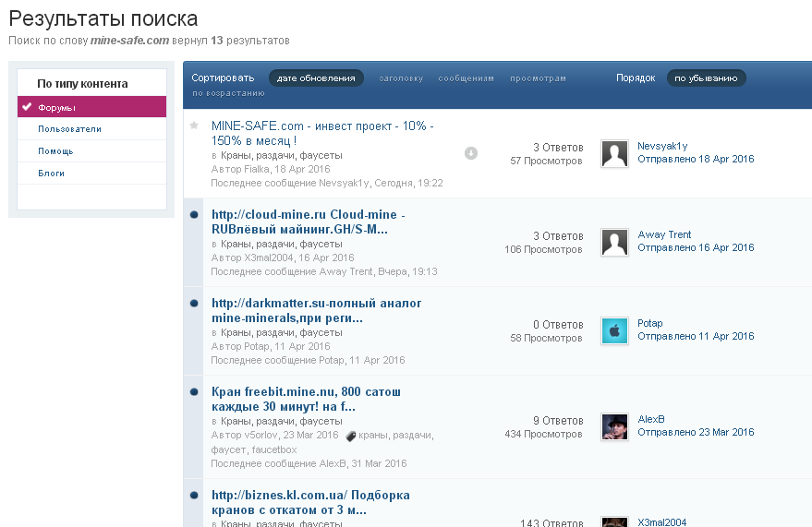The height and width of the screenshot is (527, 812).
Task: Click the star icon beside MINE-SAFE.com topic
Action: pos(194,126)
